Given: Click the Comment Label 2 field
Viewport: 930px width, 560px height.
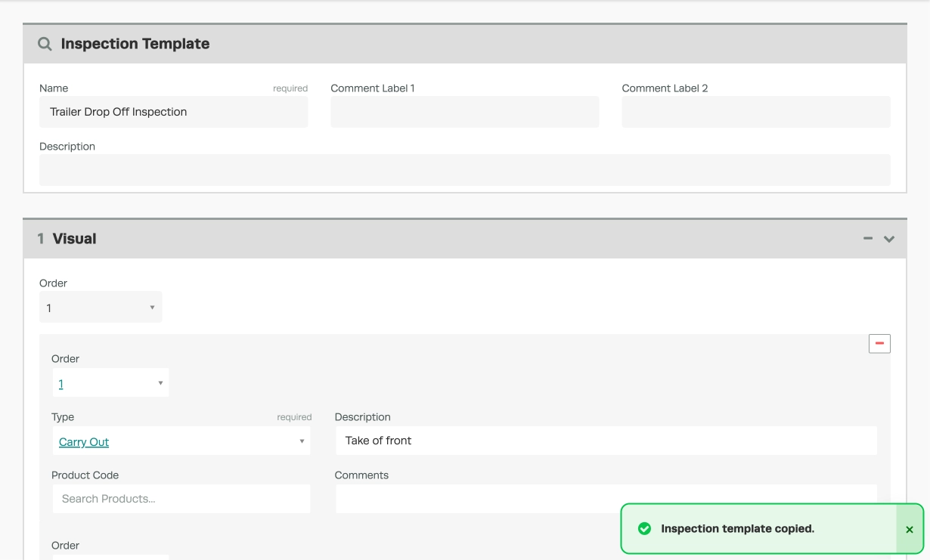Looking at the screenshot, I should click(x=756, y=112).
